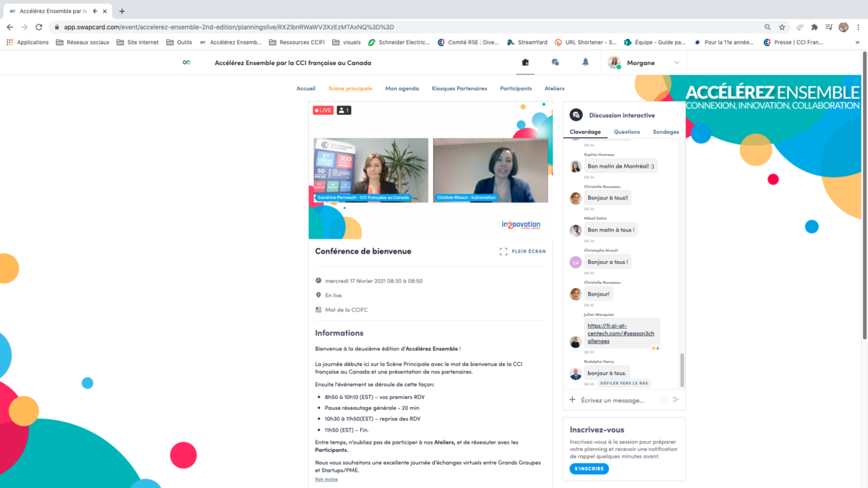Open the Sondages tab

coord(665,132)
